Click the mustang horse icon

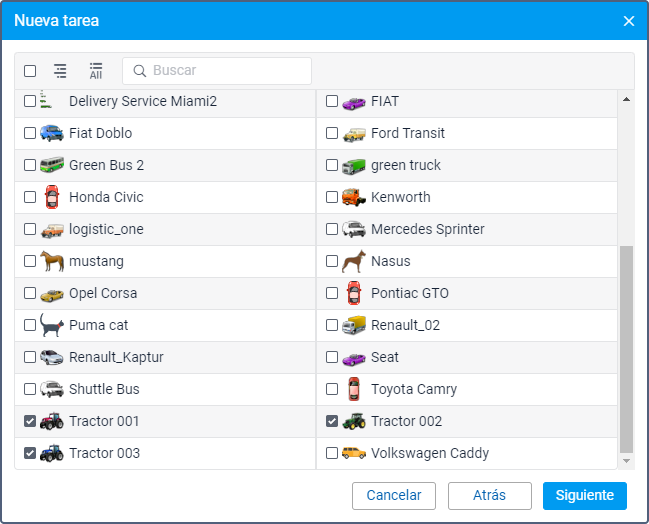pos(52,261)
